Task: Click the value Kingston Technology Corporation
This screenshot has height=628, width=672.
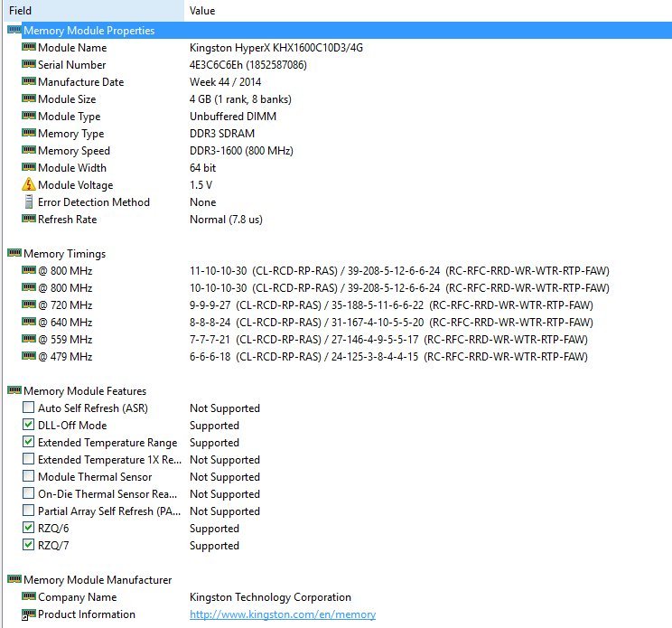Action: 270,597
